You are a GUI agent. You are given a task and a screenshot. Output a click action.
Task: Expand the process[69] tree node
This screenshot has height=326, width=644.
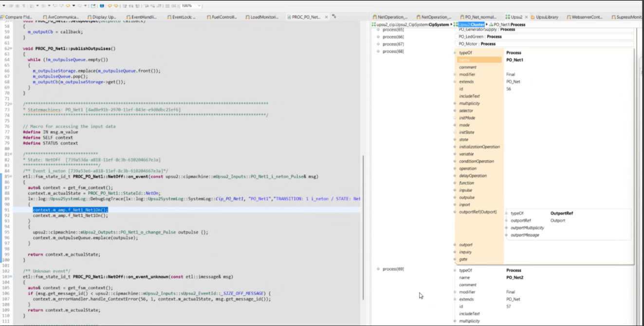(x=378, y=269)
